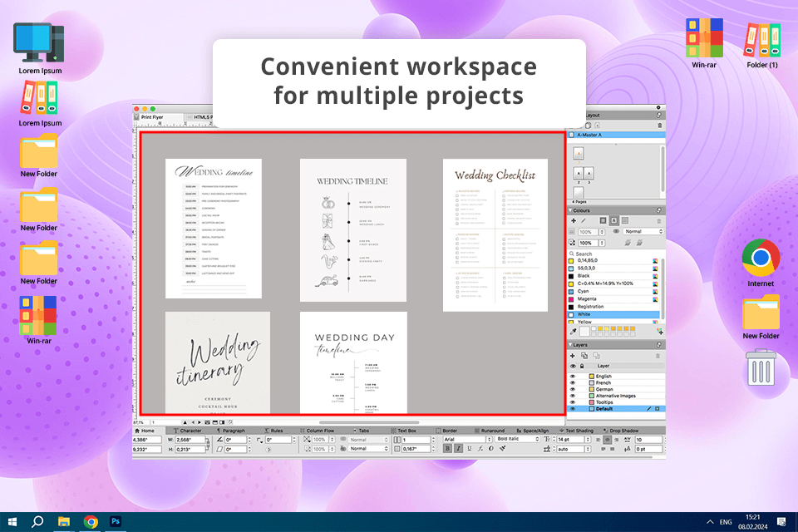Select the Magenta colour in list
Image resolution: width=798 pixels, height=532 pixels.
(613, 299)
